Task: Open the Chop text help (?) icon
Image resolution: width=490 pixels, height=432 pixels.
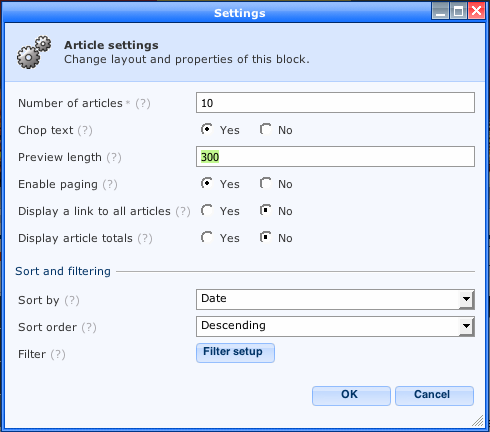Action: pyautogui.click(x=85, y=130)
